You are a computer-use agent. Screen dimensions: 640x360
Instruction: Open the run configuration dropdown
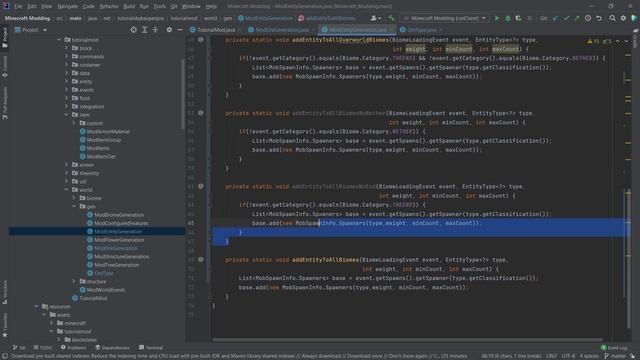coord(444,18)
